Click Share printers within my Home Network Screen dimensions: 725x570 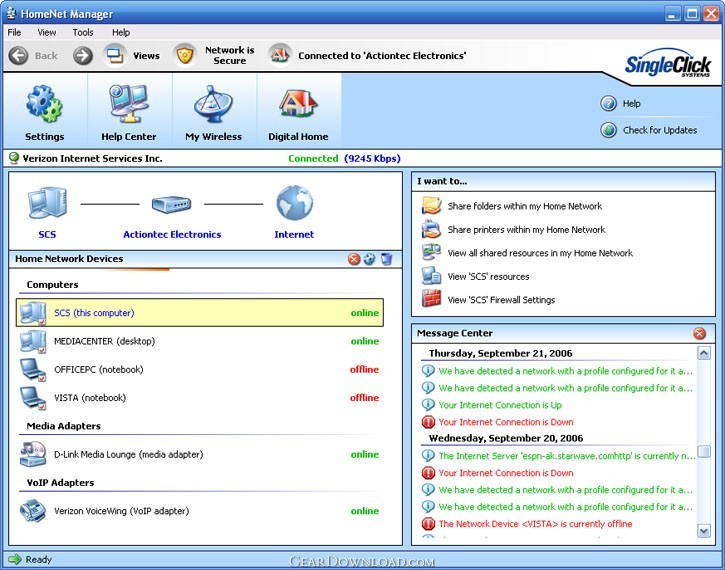[x=526, y=230]
